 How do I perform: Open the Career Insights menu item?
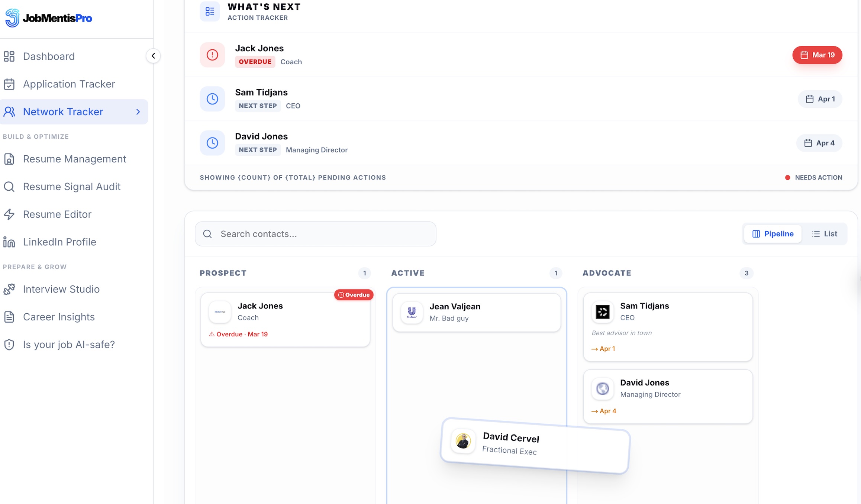(x=59, y=317)
